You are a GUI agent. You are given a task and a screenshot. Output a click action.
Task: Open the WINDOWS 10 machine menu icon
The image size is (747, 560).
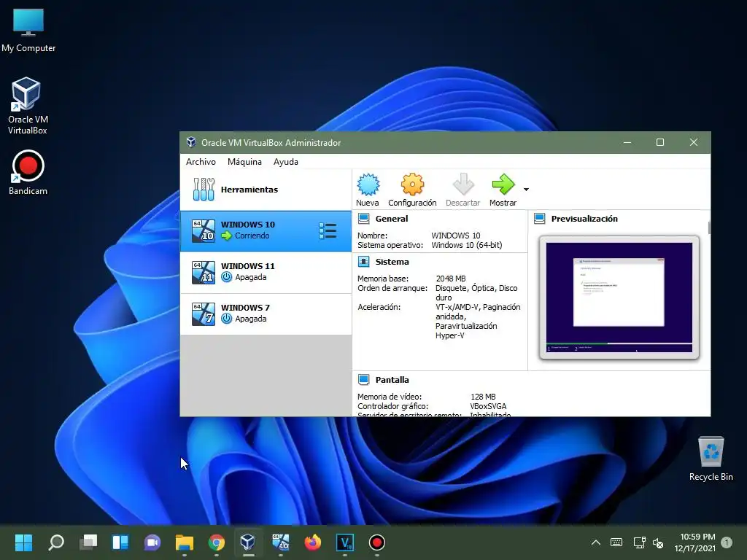328,230
